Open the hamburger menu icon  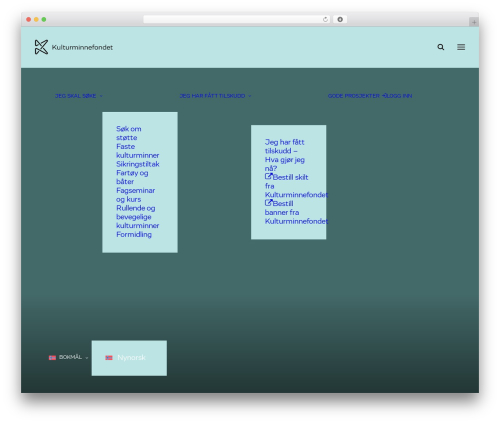click(x=461, y=47)
